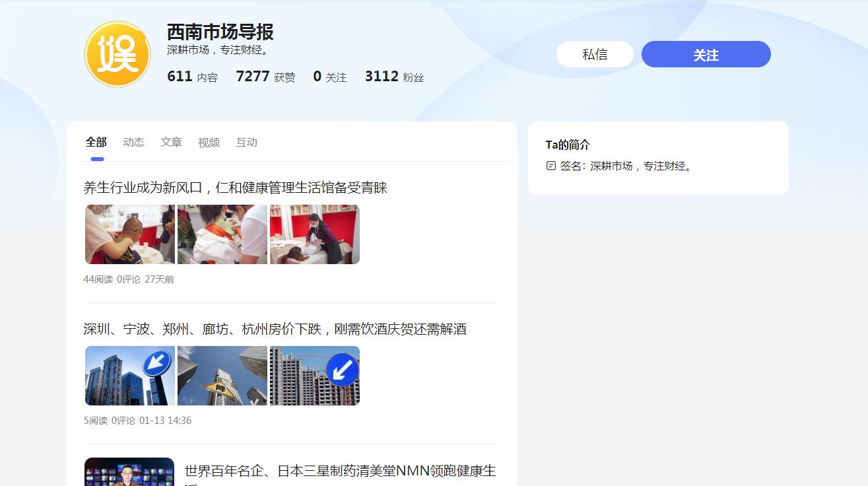Open second thumbnail of 养生行业 article
The width and height of the screenshot is (868, 486).
click(x=222, y=234)
